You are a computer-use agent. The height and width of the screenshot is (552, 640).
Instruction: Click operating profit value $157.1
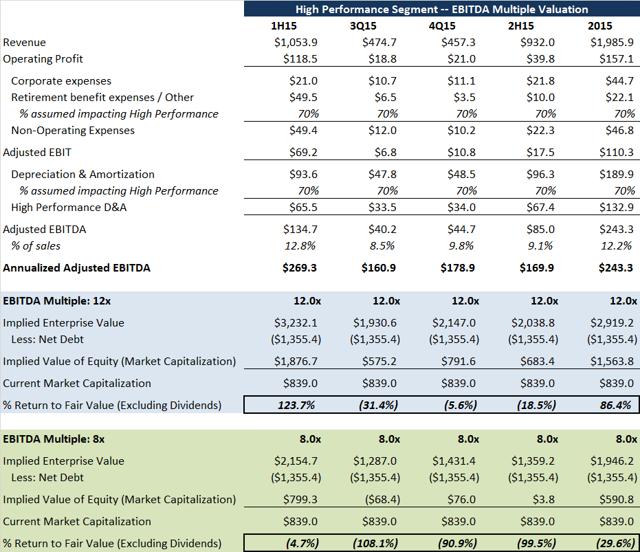pyautogui.click(x=617, y=59)
